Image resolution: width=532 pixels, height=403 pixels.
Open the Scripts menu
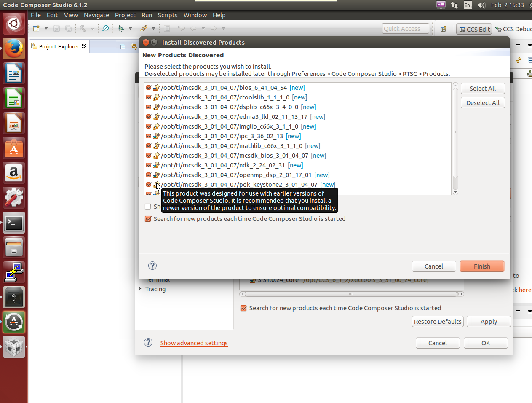click(x=168, y=15)
